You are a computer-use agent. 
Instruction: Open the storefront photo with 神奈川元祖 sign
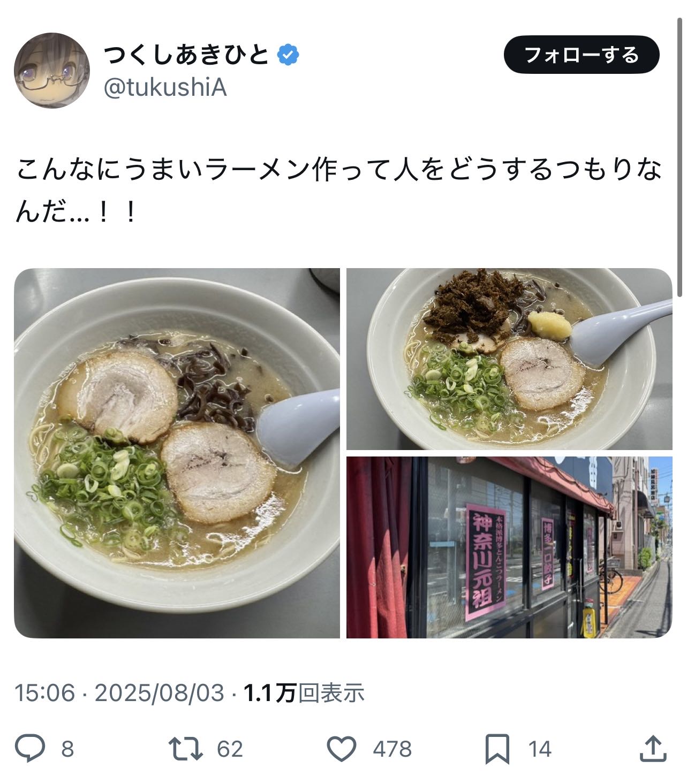coord(509,547)
